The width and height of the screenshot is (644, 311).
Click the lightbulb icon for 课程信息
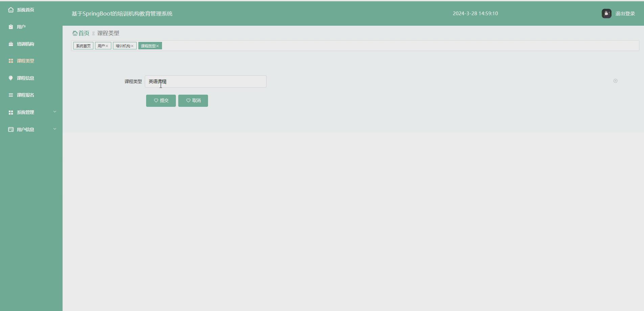click(x=10, y=78)
